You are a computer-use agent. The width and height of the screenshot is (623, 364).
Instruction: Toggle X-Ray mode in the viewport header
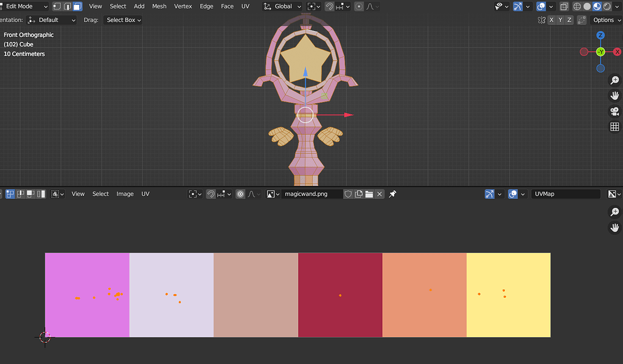click(x=563, y=6)
